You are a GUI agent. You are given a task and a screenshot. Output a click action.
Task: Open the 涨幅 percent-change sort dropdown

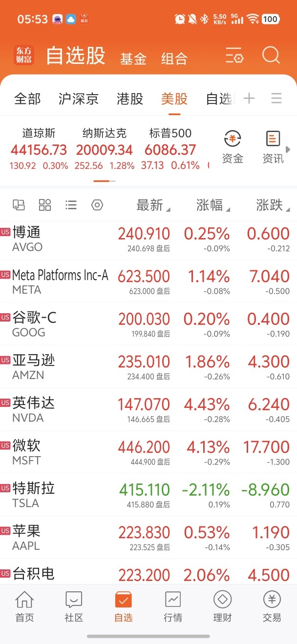pyautogui.click(x=210, y=205)
